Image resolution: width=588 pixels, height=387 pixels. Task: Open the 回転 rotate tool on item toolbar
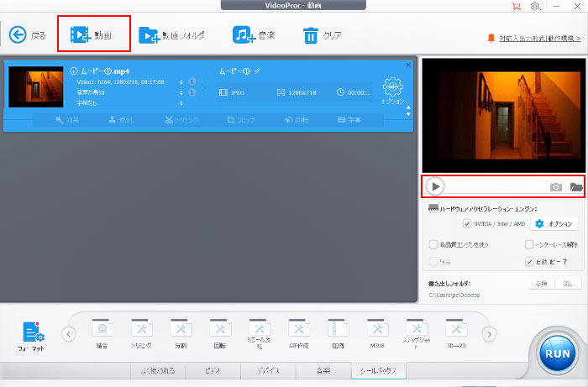pyautogui.click(x=297, y=120)
